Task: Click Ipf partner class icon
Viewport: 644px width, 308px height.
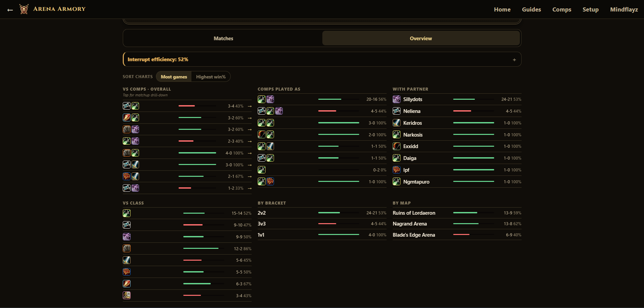Action: point(396,170)
